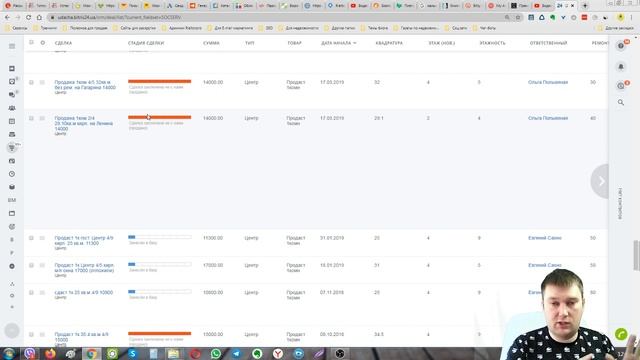Open Telegram from the taskbar
The width and height of the screenshot is (640, 360).
(236, 353)
